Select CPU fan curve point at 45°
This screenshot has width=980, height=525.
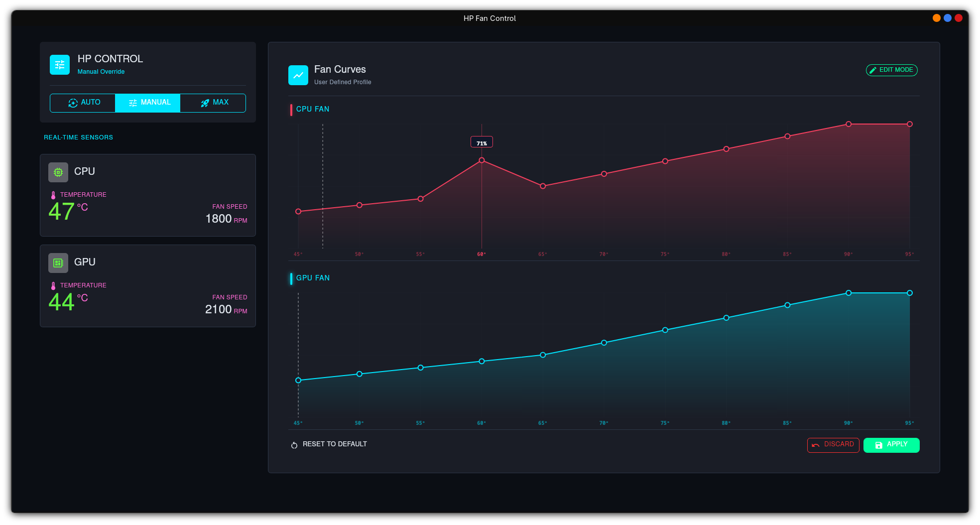298,212
